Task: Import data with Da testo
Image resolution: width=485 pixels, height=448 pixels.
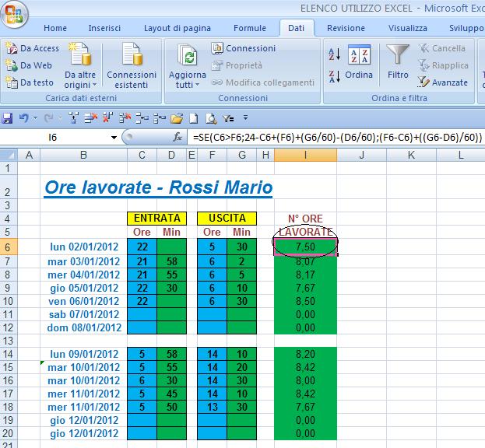Action: [30, 82]
